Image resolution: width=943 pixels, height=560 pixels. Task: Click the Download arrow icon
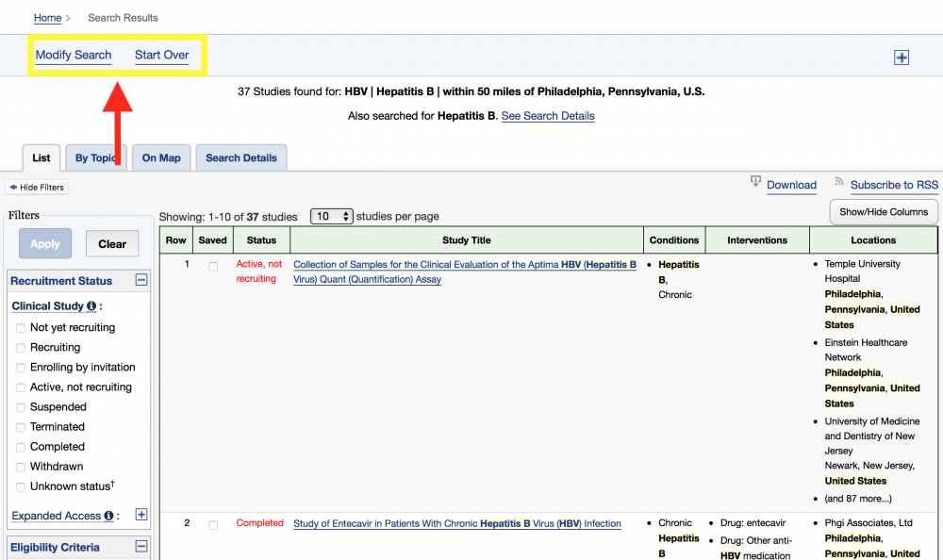[x=755, y=182]
